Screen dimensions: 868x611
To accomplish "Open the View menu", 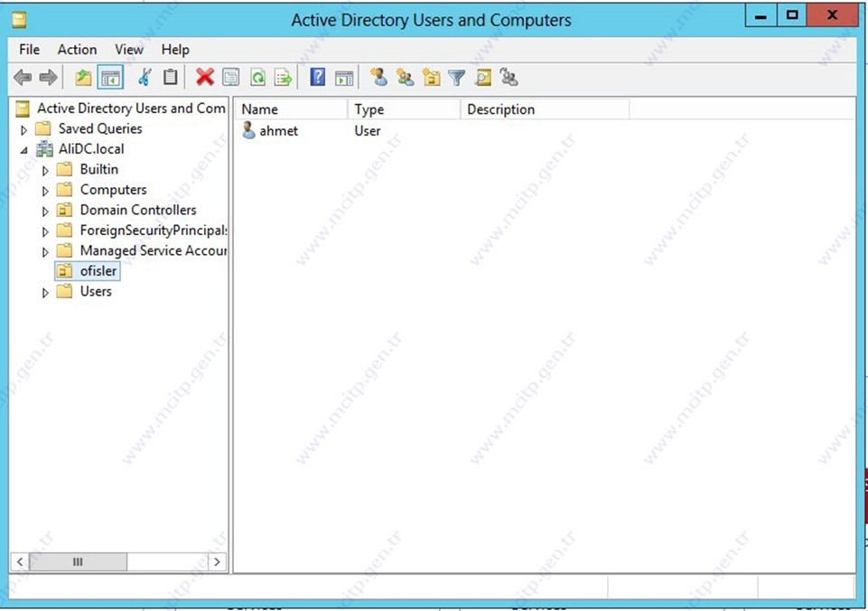I will point(129,50).
